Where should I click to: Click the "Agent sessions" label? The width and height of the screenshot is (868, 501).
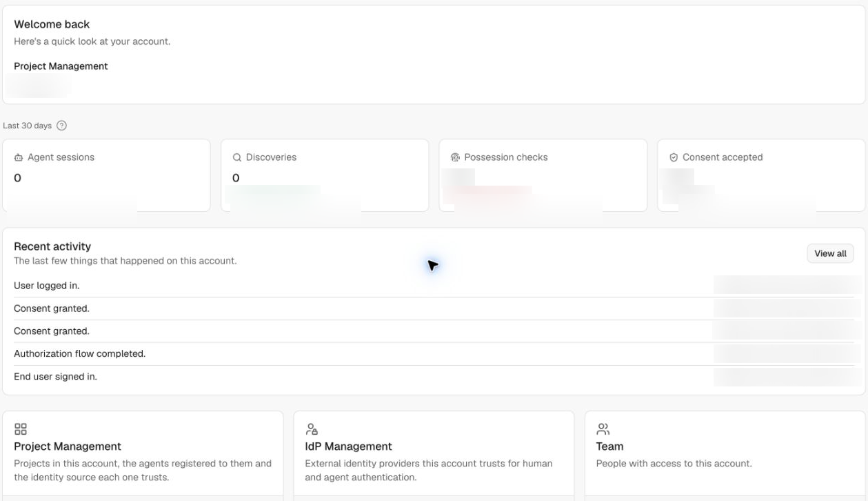click(61, 157)
